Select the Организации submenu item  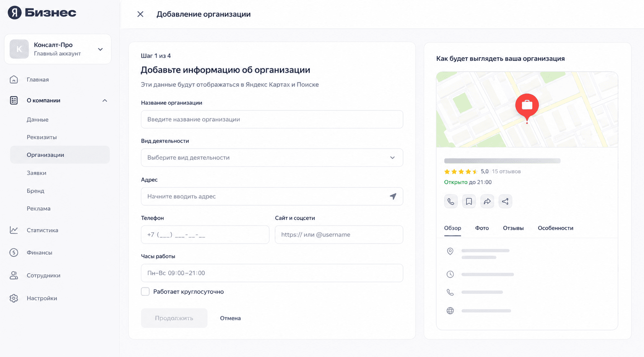(60, 155)
